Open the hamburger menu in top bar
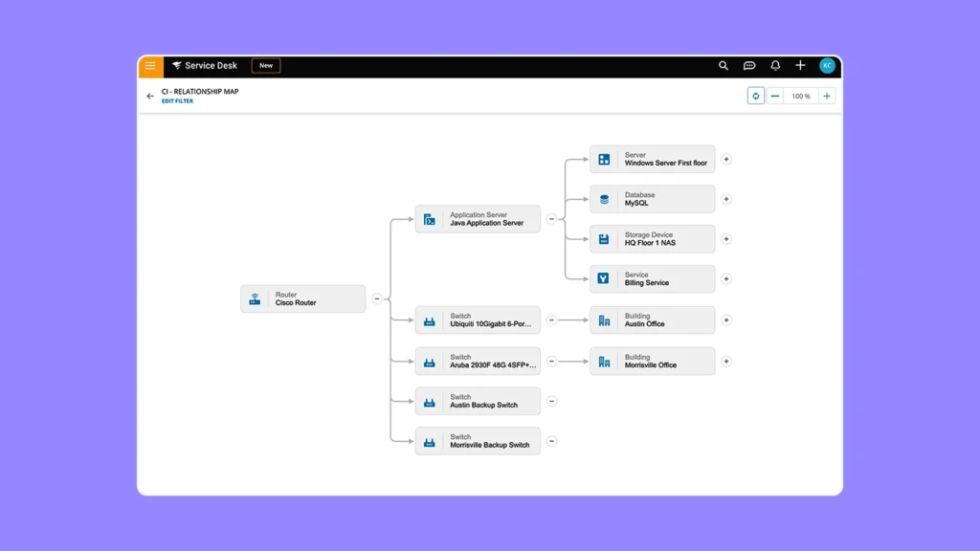 (x=150, y=66)
